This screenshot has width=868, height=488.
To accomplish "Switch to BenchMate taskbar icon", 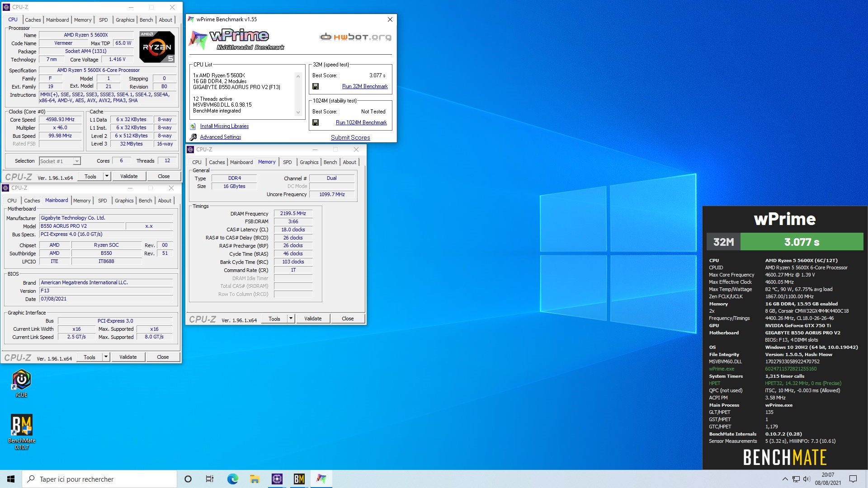I will coord(299,479).
